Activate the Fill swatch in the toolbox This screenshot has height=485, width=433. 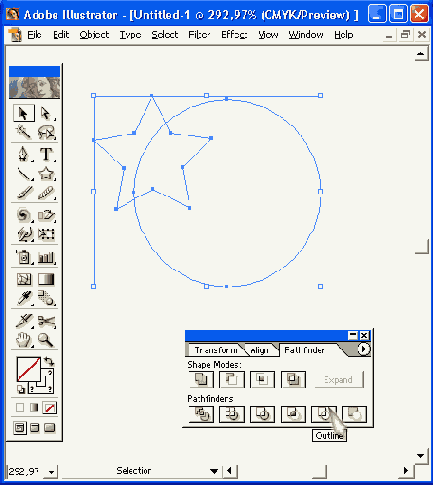(29, 369)
